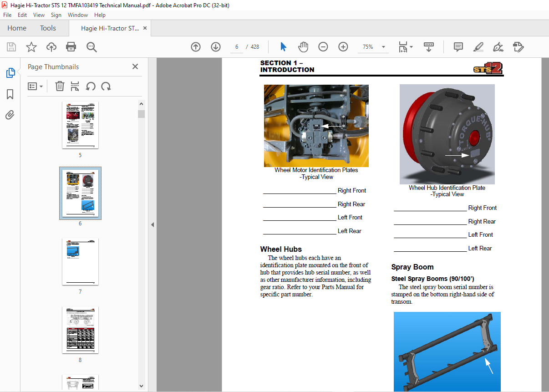Click the total page count 428

tap(255, 47)
